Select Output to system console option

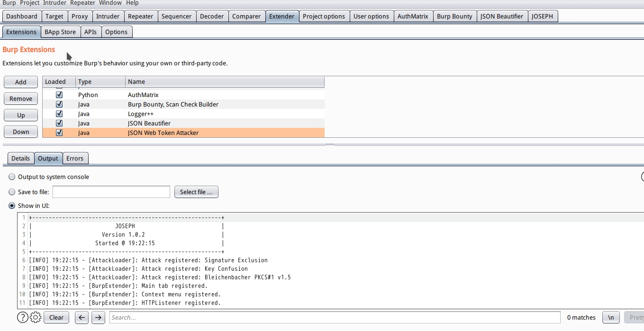click(x=12, y=177)
